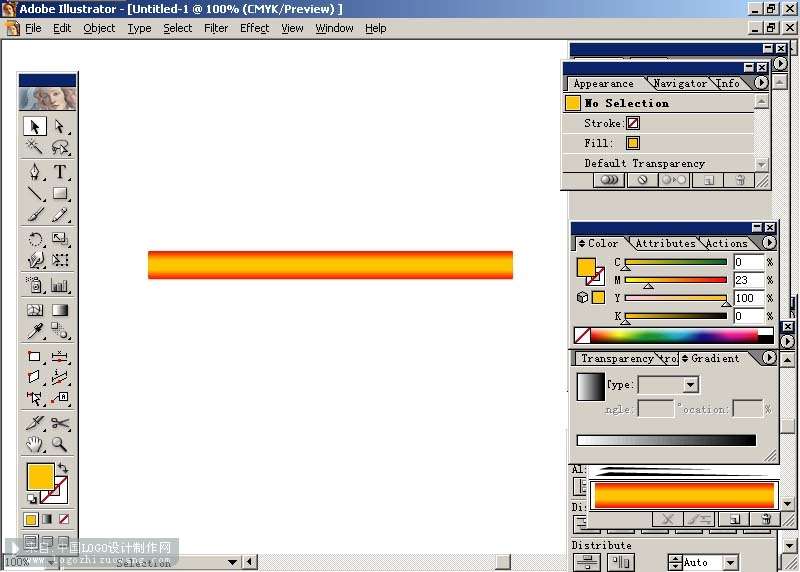Viewport: 800px width, 572px height.
Task: Choose the Scissors tool
Action: 60,423
